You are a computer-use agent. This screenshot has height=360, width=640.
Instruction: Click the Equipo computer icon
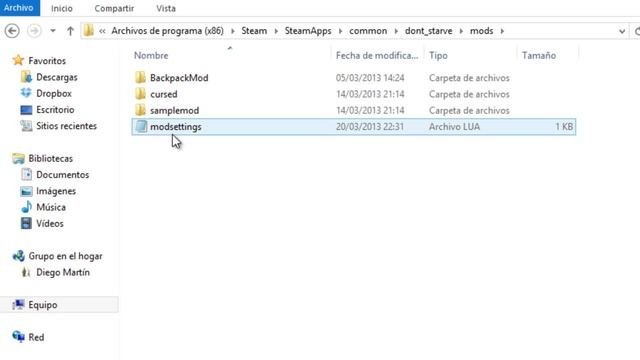[18, 304]
